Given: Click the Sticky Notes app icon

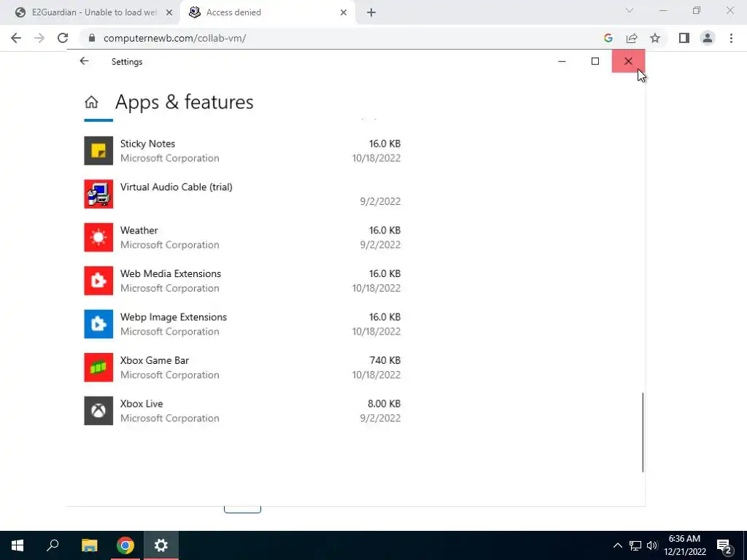Looking at the screenshot, I should click(x=98, y=150).
